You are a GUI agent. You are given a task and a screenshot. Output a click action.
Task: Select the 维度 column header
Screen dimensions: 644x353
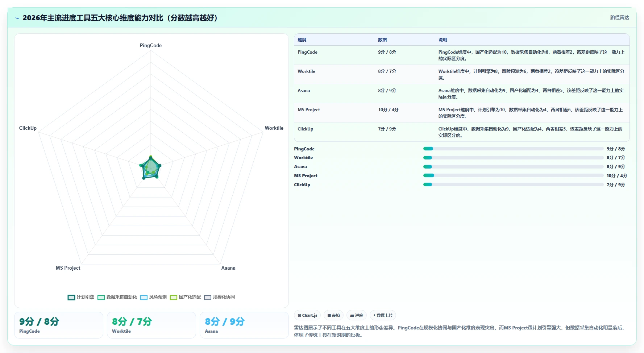pyautogui.click(x=302, y=40)
